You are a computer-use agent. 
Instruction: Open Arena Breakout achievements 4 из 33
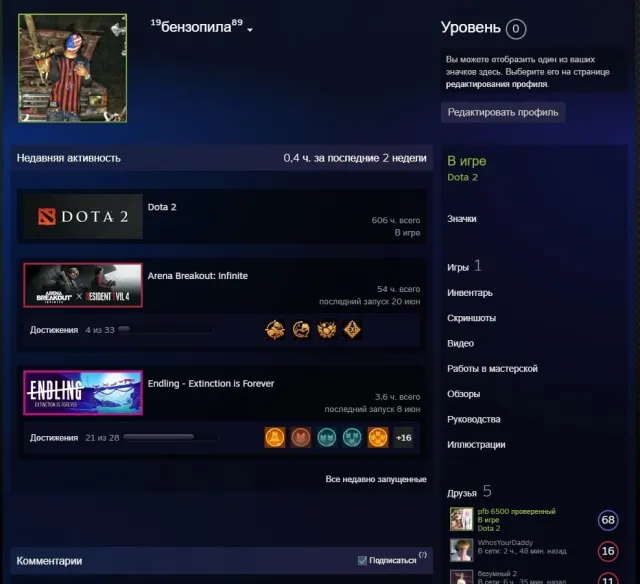click(72, 330)
